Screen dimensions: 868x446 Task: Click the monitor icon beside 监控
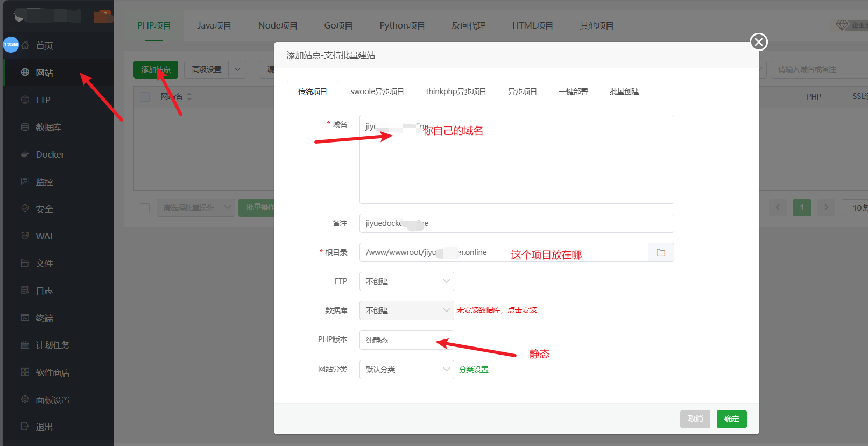25,181
